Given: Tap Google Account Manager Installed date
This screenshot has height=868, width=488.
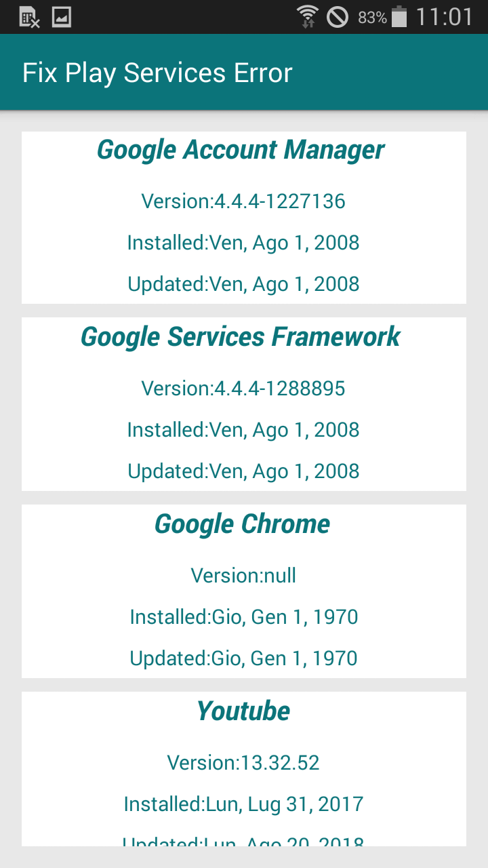Looking at the screenshot, I should (243, 243).
